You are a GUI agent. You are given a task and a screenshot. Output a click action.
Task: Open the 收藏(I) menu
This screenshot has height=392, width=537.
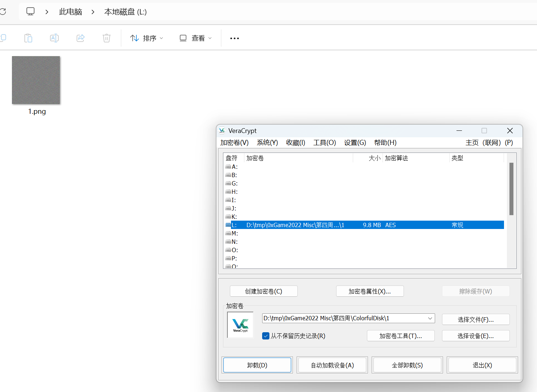point(296,142)
